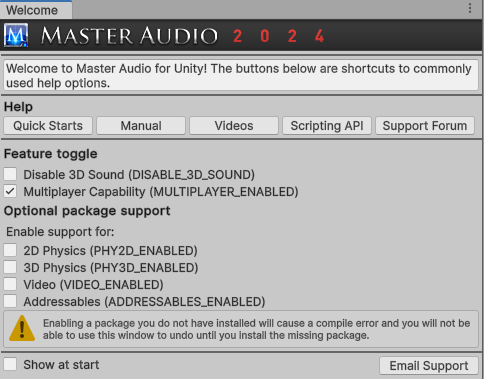Enable Addressables package support checkbox

(x=10, y=301)
